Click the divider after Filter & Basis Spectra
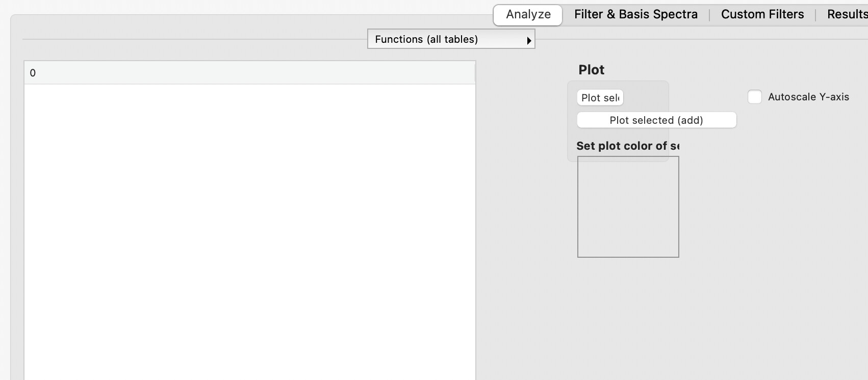 (709, 15)
